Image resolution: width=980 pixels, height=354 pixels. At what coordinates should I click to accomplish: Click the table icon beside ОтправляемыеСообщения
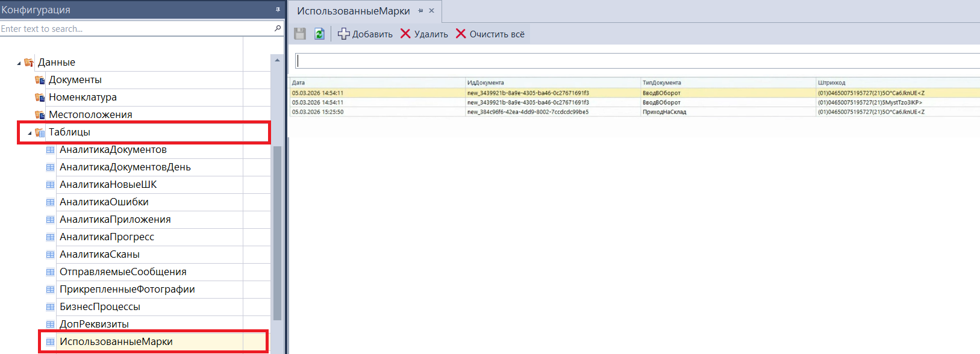(x=51, y=272)
